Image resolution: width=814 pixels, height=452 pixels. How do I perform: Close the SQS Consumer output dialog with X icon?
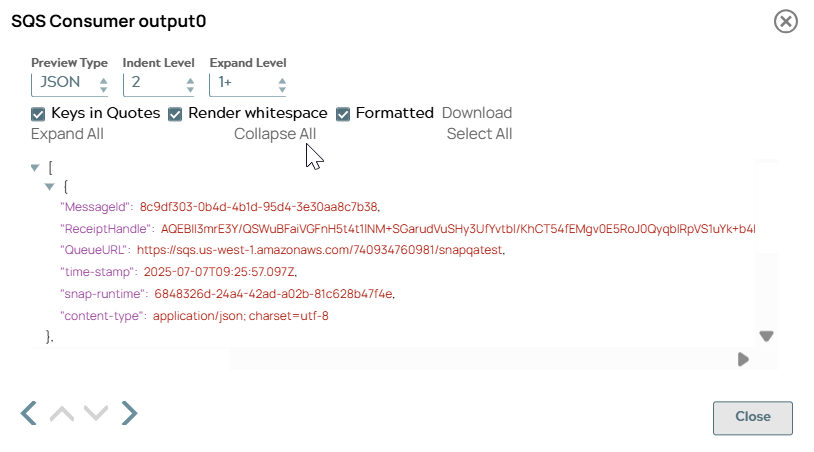(x=786, y=22)
